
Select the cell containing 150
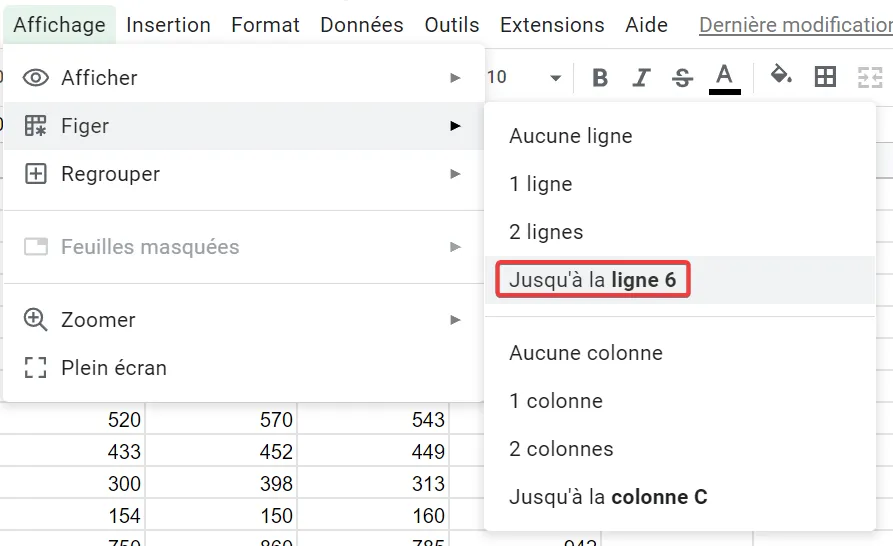pyautogui.click(x=221, y=515)
